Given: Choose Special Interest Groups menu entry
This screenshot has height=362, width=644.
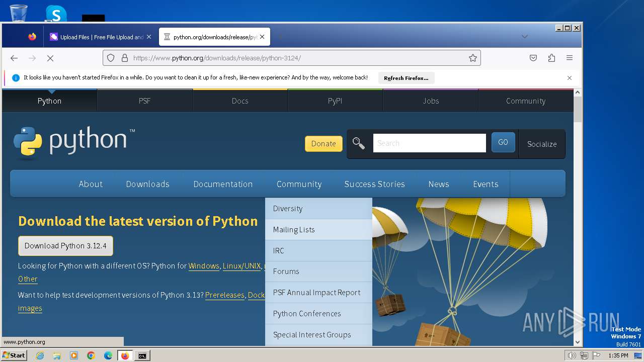Looking at the screenshot, I should point(318,335).
